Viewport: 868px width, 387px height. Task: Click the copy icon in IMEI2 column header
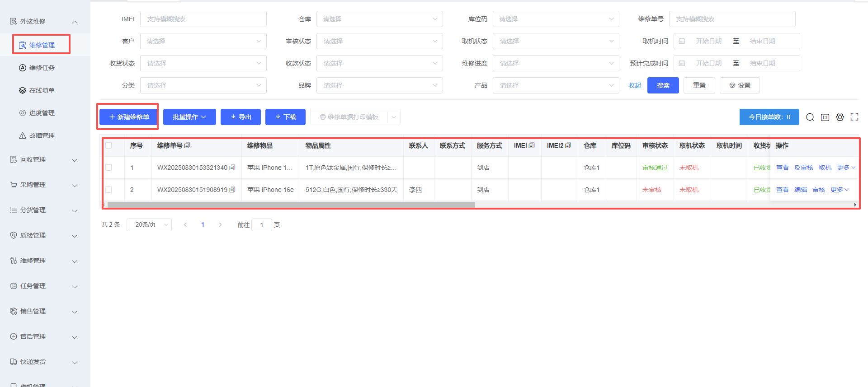[x=568, y=145]
